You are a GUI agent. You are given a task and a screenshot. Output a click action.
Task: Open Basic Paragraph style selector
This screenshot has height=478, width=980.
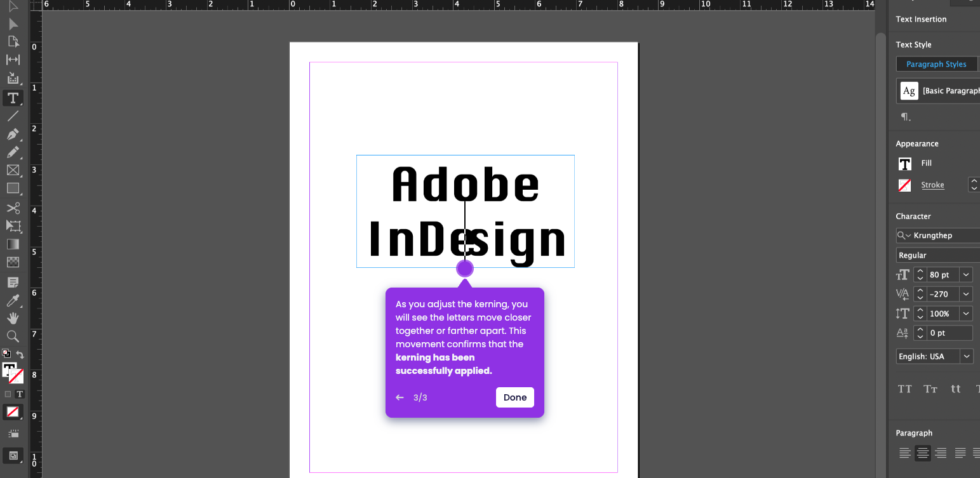938,91
